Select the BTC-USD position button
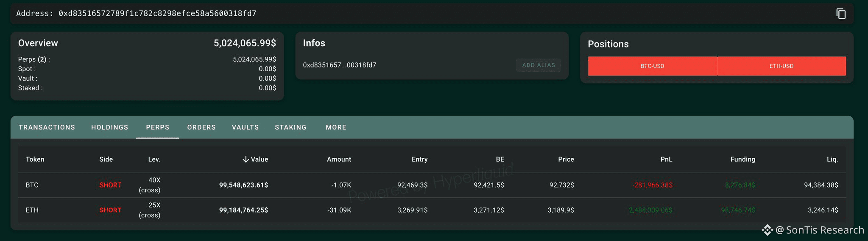This screenshot has width=868, height=241. [x=652, y=66]
